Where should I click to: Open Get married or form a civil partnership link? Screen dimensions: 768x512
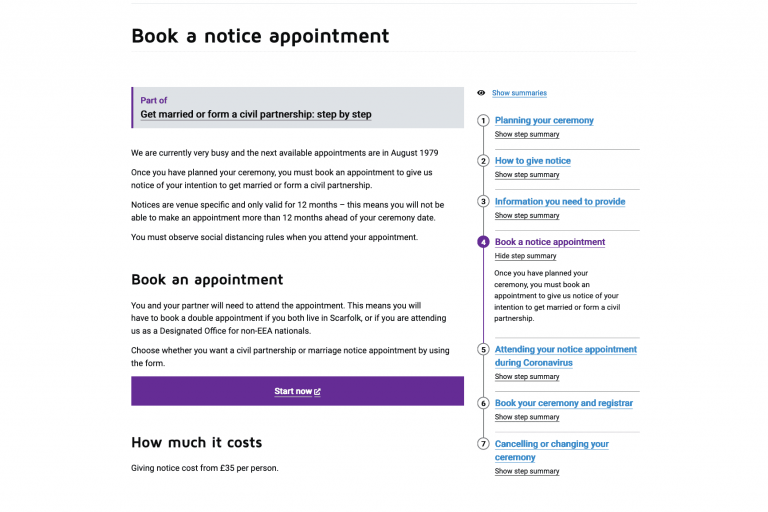255,115
